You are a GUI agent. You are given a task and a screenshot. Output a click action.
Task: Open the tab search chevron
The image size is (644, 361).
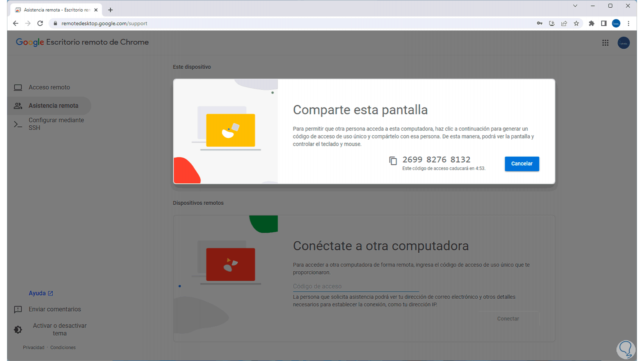(575, 6)
